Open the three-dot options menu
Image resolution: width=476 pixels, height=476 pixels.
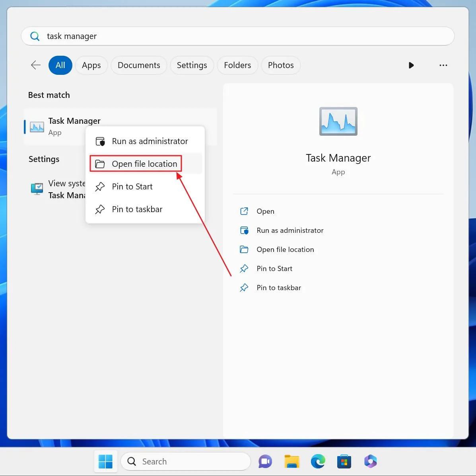coord(443,65)
